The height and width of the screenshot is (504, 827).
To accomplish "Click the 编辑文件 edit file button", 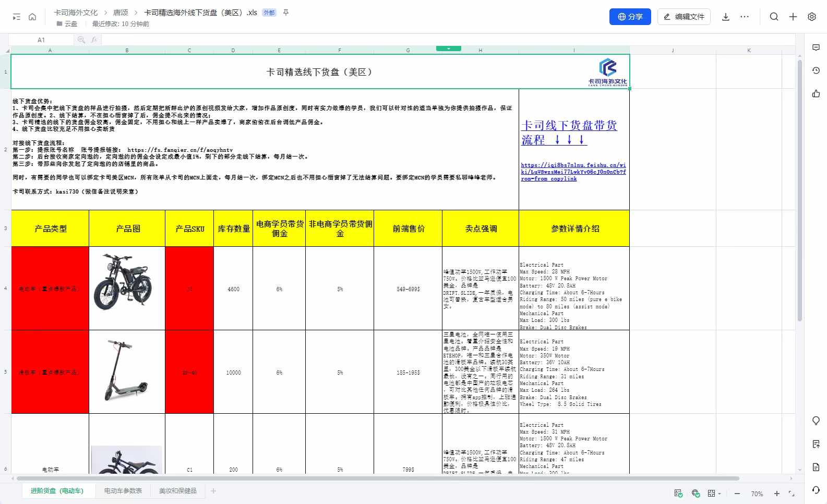I will [684, 17].
